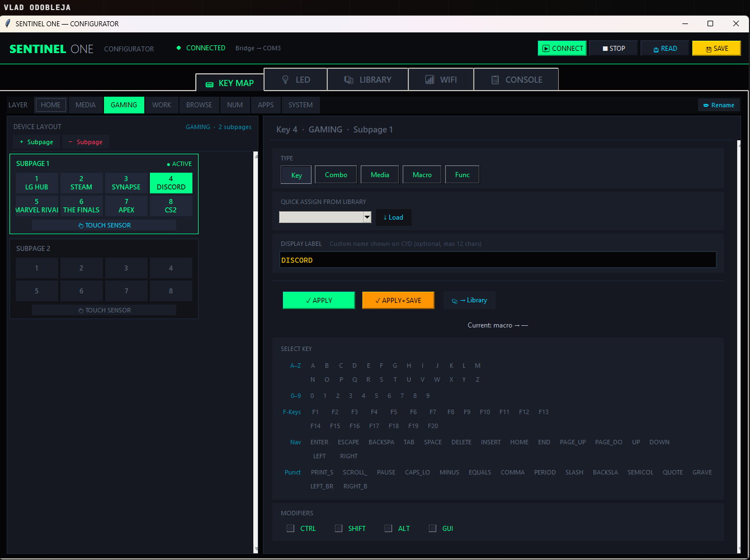The height and width of the screenshot is (560, 750).
Task: Choose the Combo type
Action: tap(336, 175)
